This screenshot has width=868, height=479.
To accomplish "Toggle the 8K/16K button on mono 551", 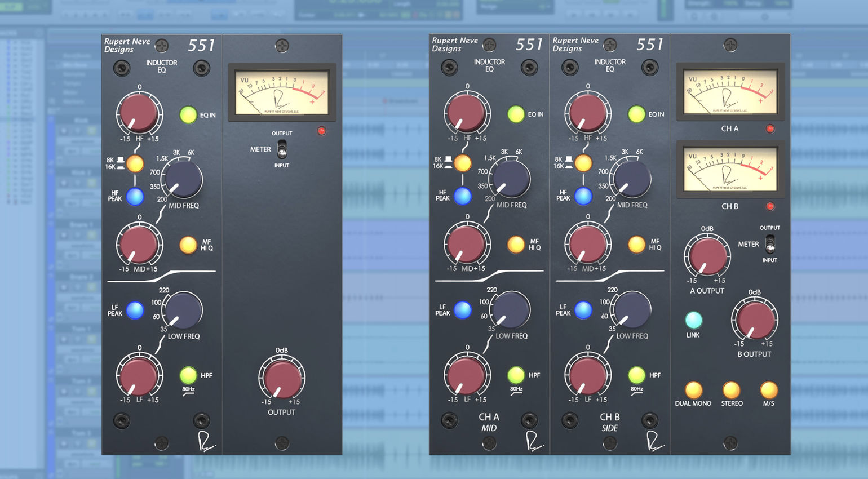I will [135, 163].
